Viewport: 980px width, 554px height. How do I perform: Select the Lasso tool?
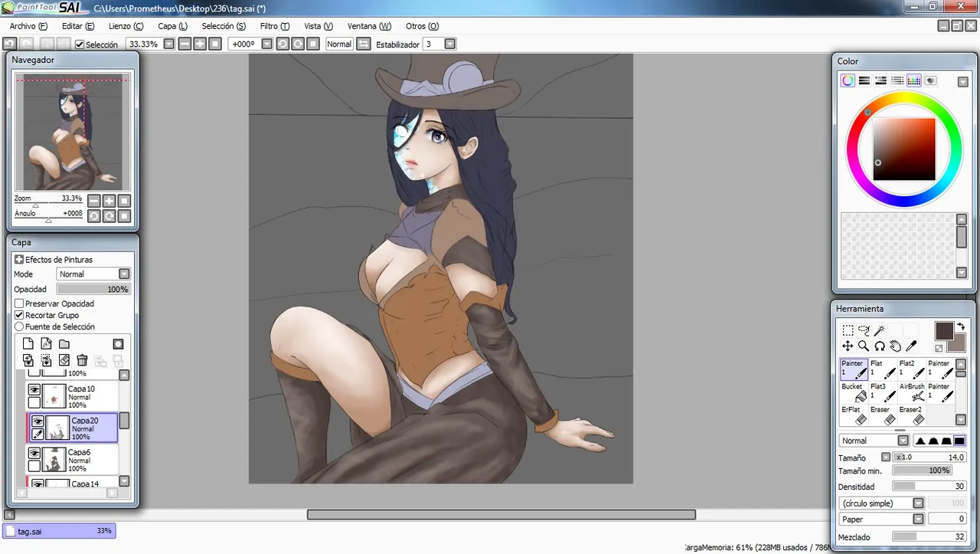864,330
